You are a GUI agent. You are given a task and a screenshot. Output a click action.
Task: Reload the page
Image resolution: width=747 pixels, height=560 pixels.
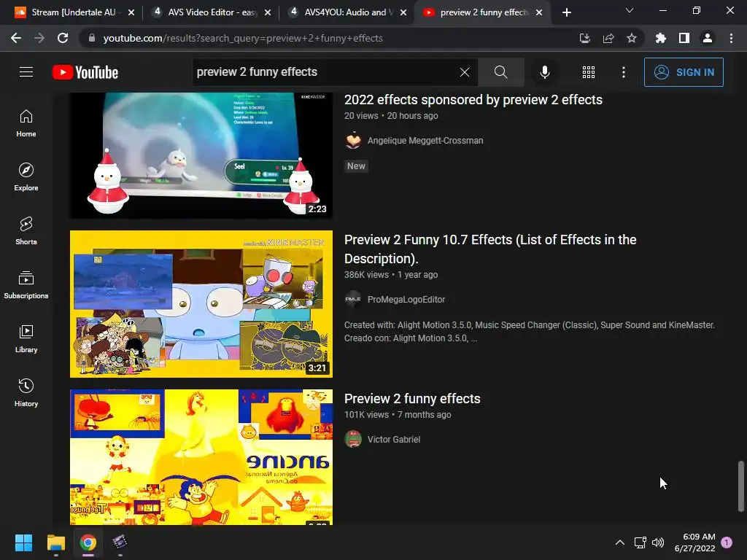63,38
